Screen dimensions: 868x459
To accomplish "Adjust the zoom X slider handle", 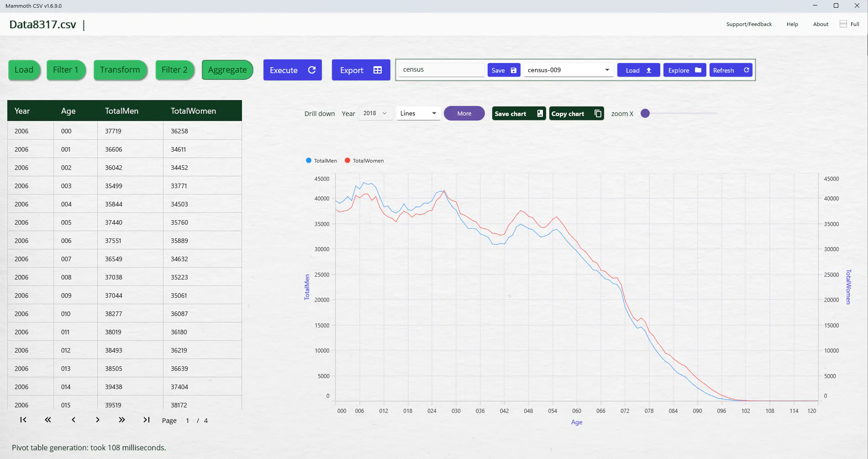I will click(645, 113).
